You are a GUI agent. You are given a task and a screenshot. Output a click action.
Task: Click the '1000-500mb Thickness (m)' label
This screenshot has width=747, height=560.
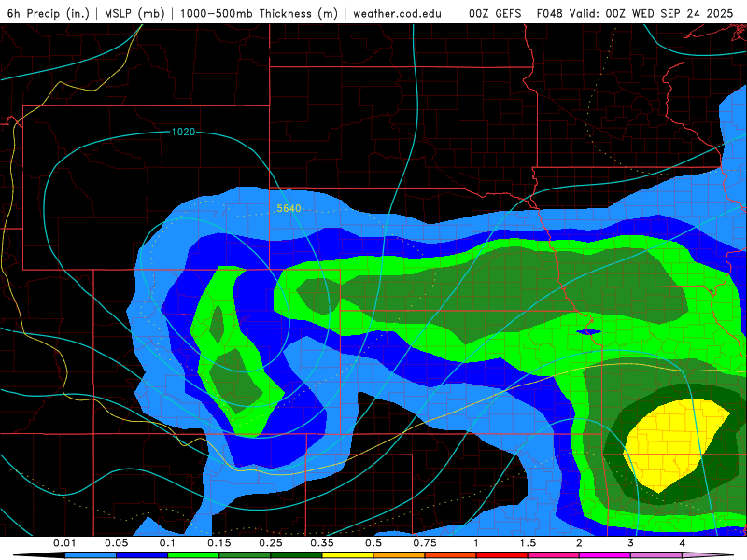[x=259, y=13]
